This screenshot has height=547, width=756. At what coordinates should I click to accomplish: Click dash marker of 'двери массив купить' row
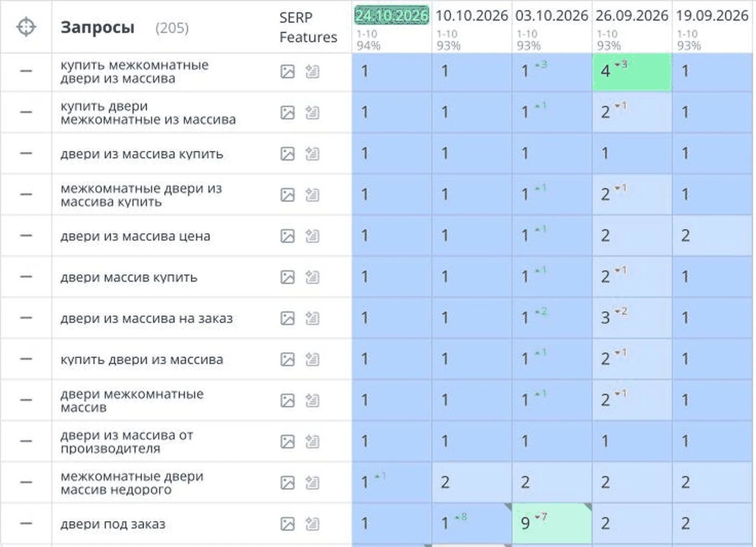26,277
